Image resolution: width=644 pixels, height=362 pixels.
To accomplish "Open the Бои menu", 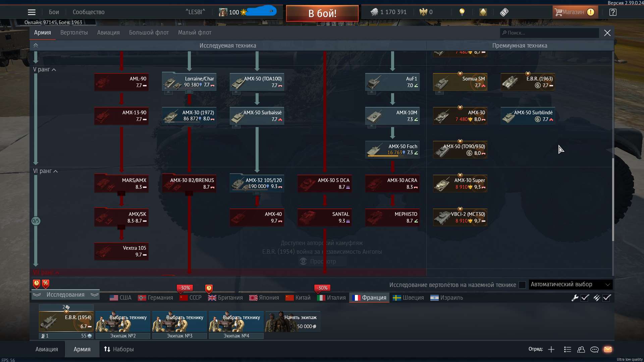I will [54, 12].
